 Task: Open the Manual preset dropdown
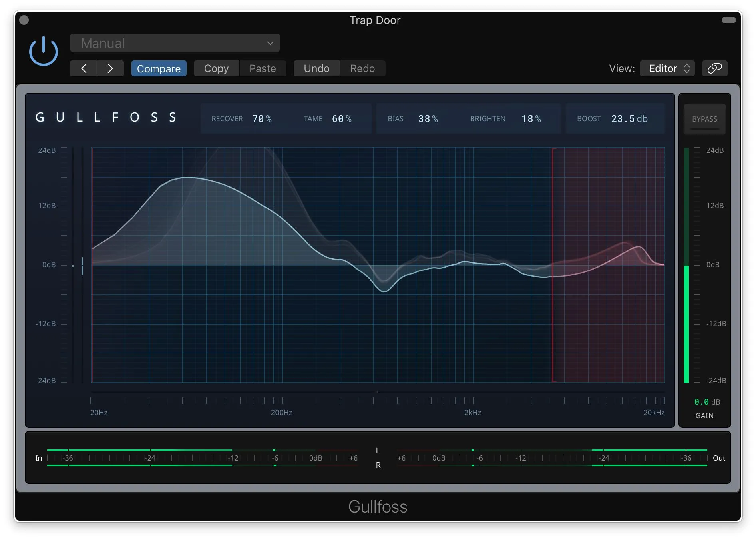point(175,43)
